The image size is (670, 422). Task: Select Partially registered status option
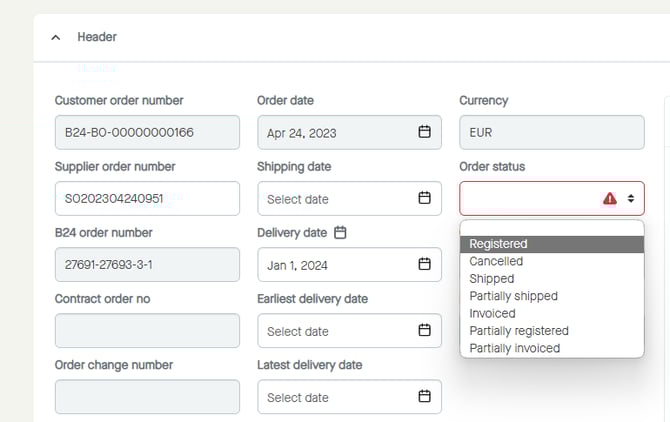pyautogui.click(x=518, y=331)
